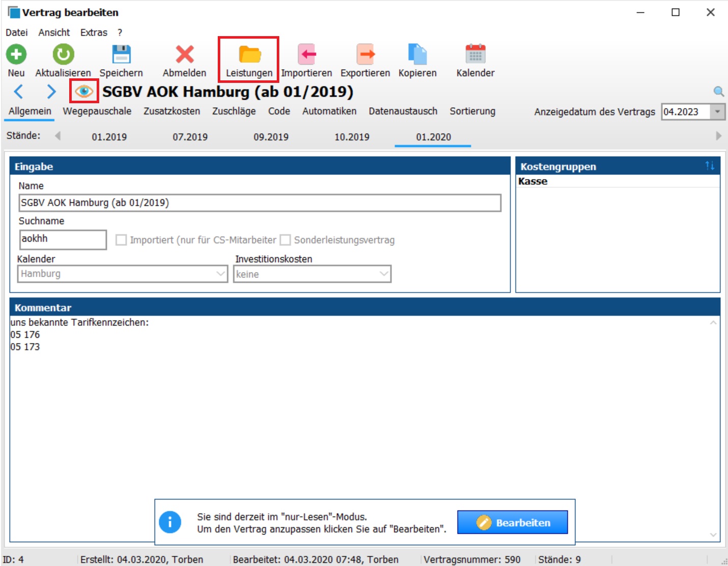This screenshot has height=566, width=728.
Task: Switch to the Automatiken tab
Action: pyautogui.click(x=330, y=111)
